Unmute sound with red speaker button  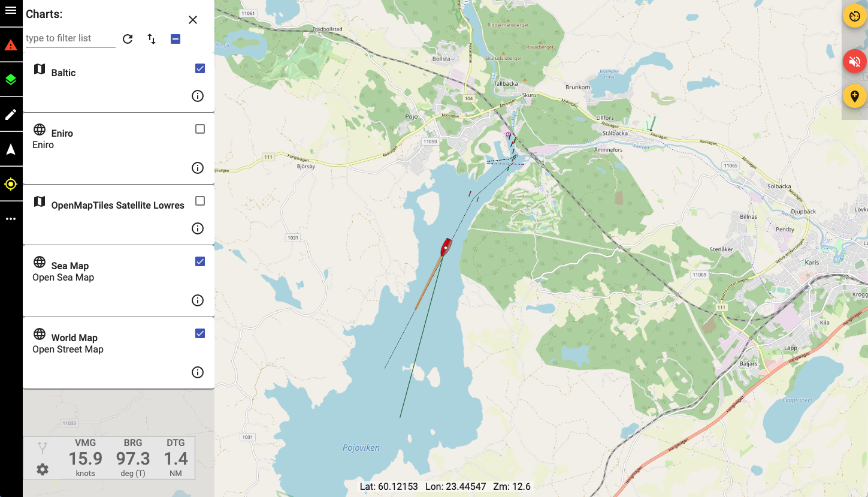855,62
